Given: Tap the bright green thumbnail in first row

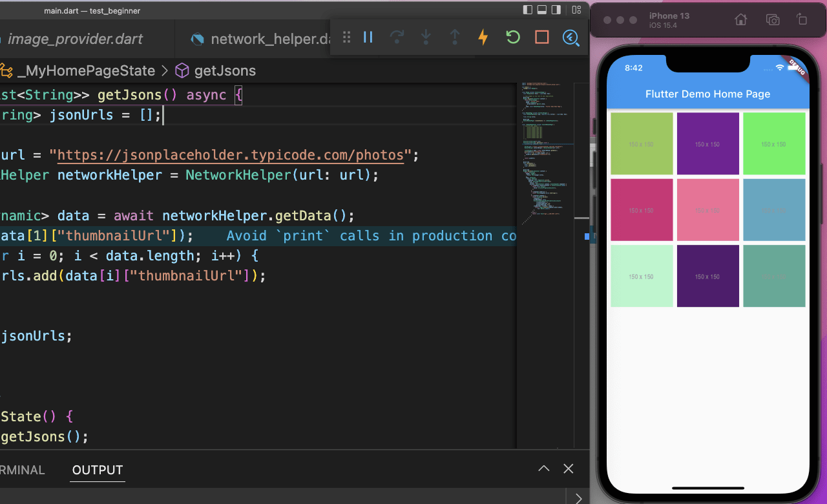Looking at the screenshot, I should coord(774,143).
